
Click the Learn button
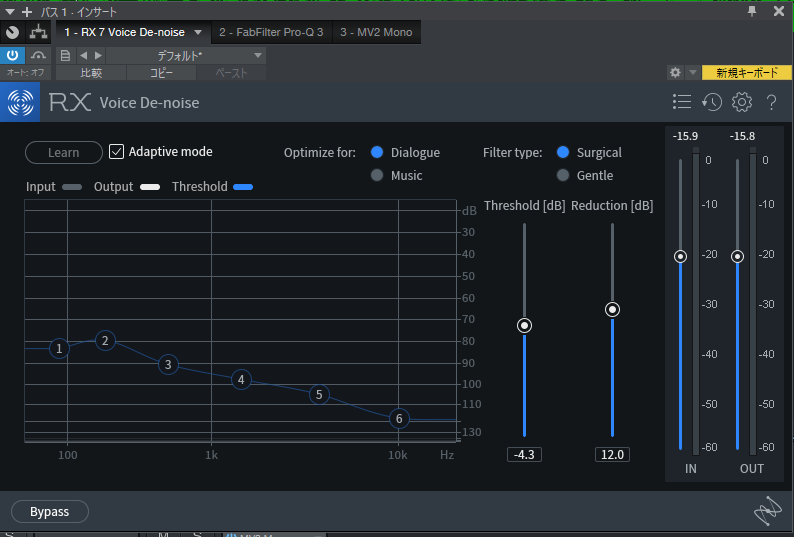[x=64, y=152]
